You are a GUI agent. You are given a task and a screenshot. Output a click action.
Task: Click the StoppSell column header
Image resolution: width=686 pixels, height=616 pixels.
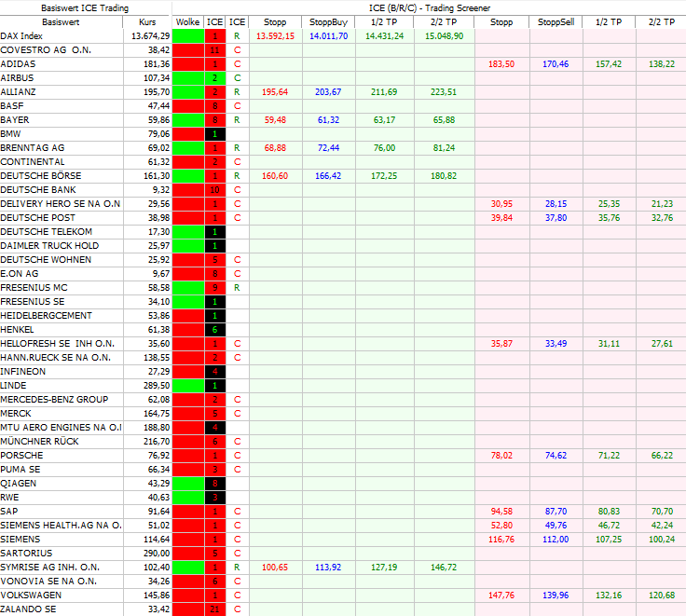pos(556,21)
